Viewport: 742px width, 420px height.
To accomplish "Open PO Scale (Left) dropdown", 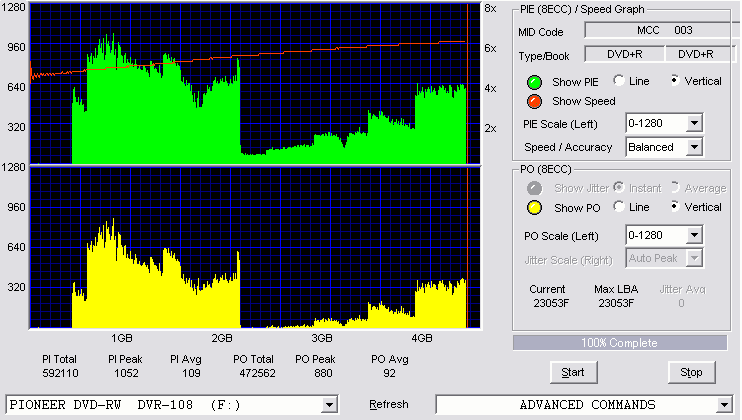I will coord(694,235).
